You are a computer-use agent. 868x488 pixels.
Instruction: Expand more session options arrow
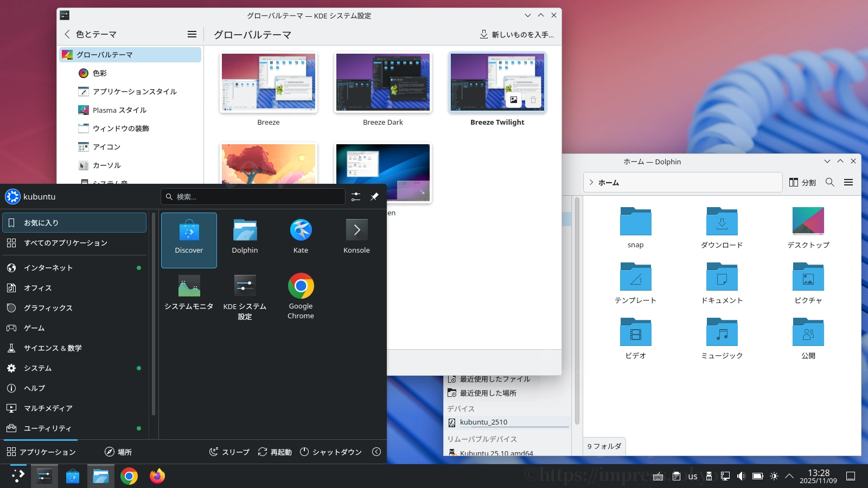(376, 452)
